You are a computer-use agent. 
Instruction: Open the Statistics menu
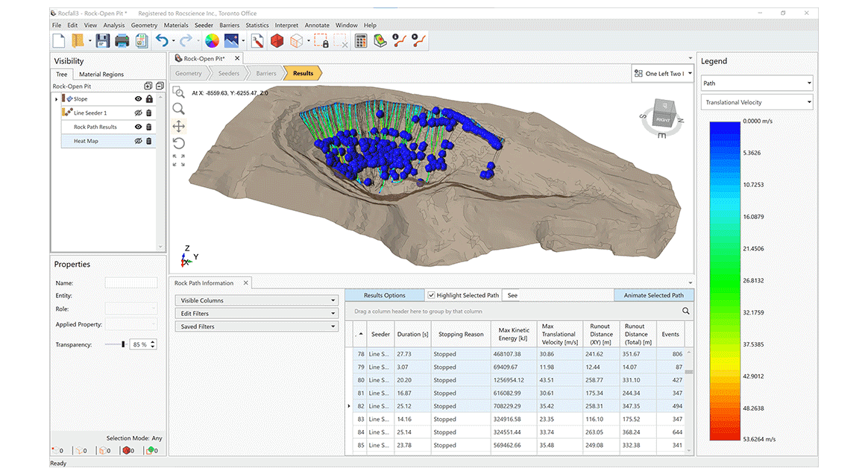click(x=257, y=25)
